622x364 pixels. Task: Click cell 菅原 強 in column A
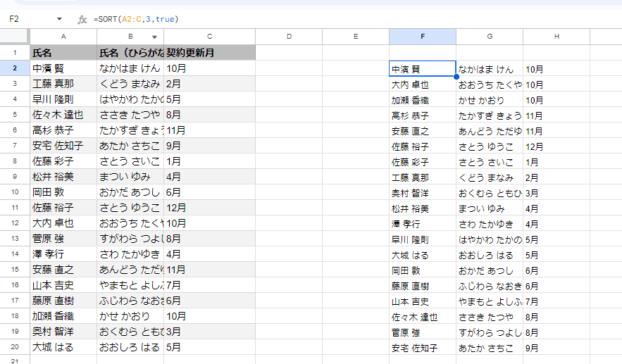[63, 238]
